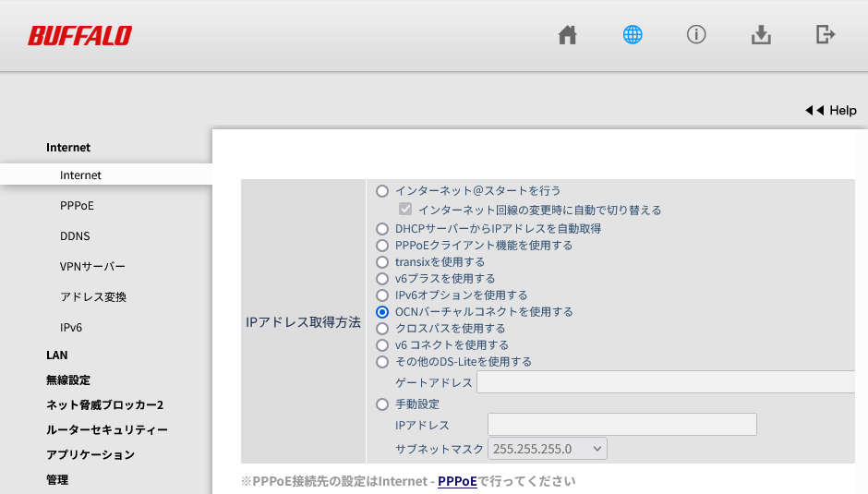The image size is (868, 494).
Task: Open VPNサーバー in the sidebar
Action: (x=92, y=267)
